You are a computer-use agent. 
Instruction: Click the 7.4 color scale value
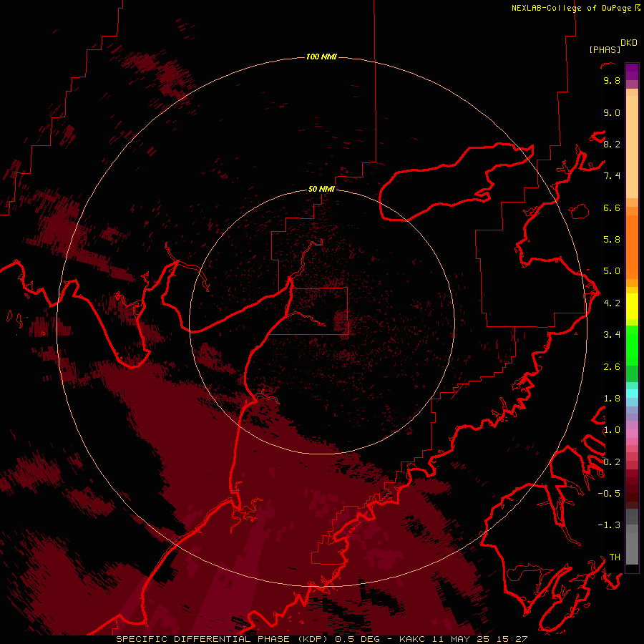(x=612, y=176)
